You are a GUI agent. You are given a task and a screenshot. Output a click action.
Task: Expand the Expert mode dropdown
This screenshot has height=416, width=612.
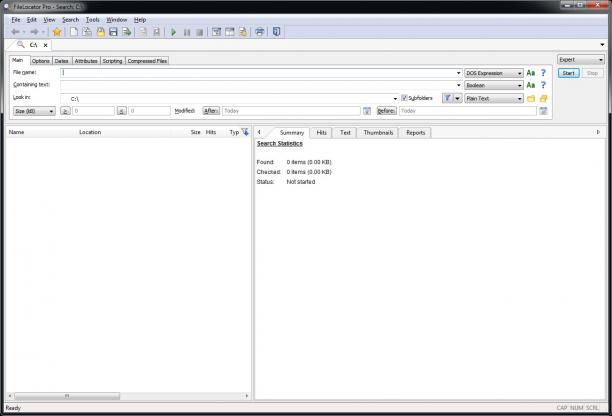(581, 60)
